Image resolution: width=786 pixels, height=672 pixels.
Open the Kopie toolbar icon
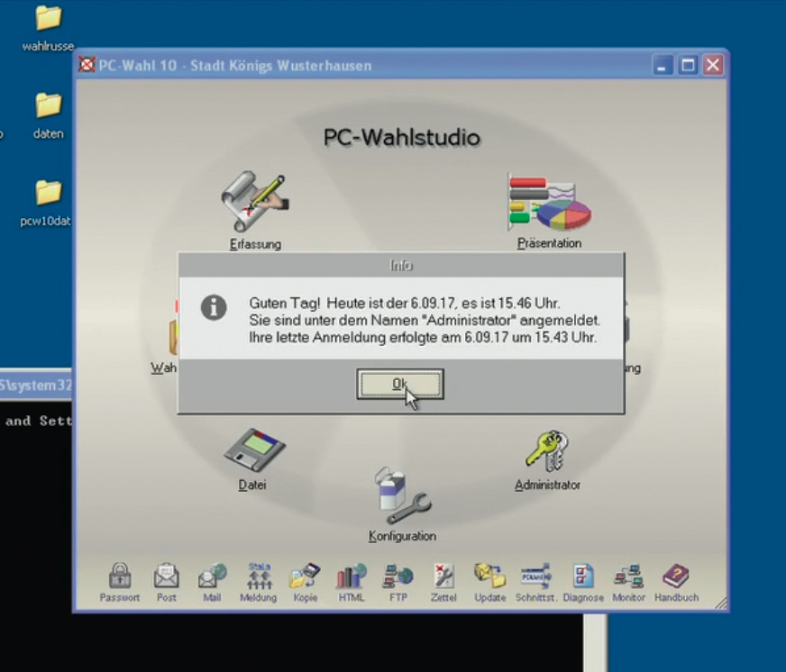pos(306,577)
